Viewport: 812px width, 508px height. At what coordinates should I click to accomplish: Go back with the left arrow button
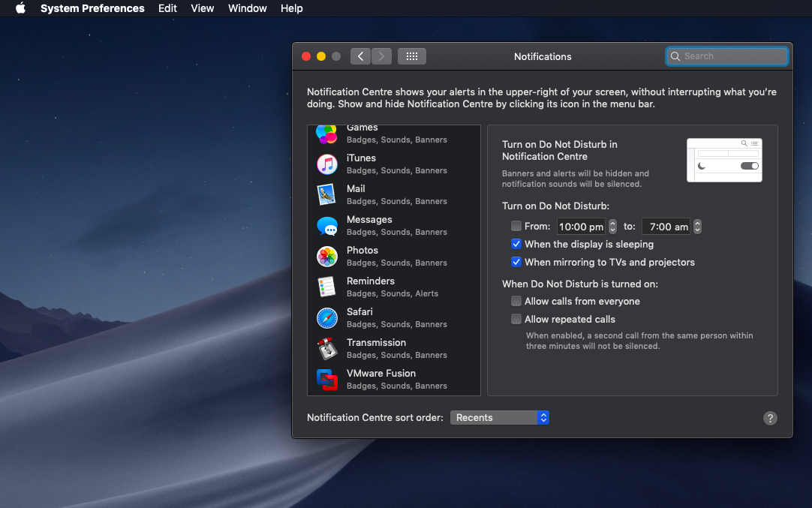pyautogui.click(x=360, y=56)
